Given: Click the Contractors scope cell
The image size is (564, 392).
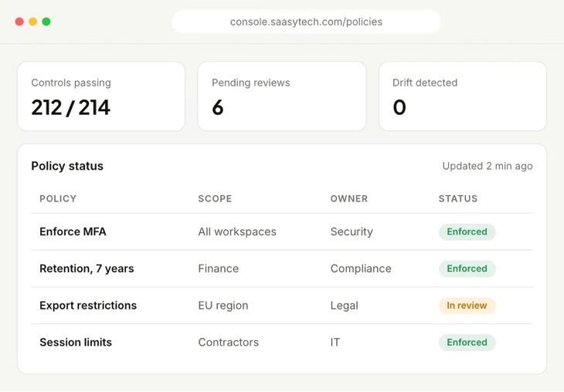Looking at the screenshot, I should (229, 343).
